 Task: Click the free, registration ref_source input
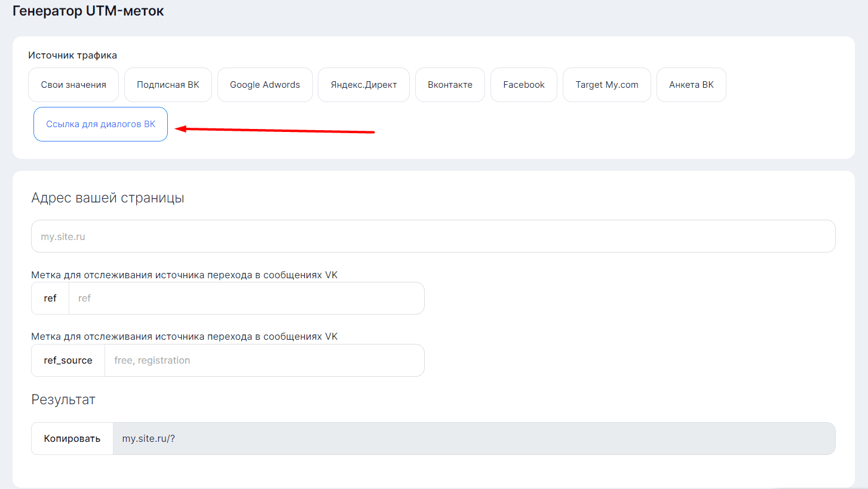264,361
